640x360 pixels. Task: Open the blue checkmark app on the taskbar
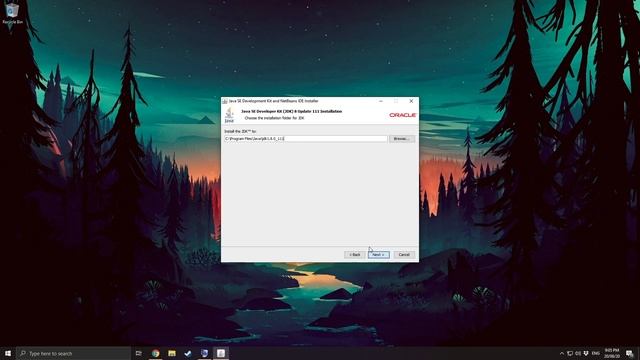click(188, 353)
